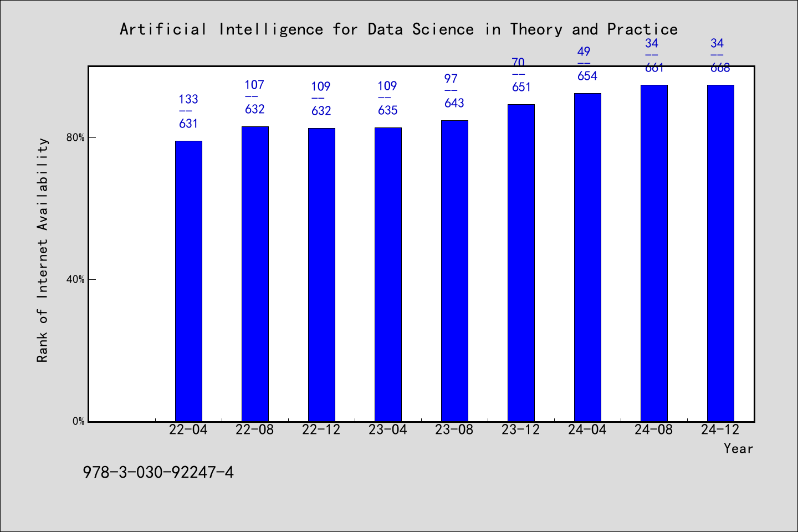The image size is (798, 532).
Task: Click the total value 631 above 22-04
Action: [x=188, y=124]
